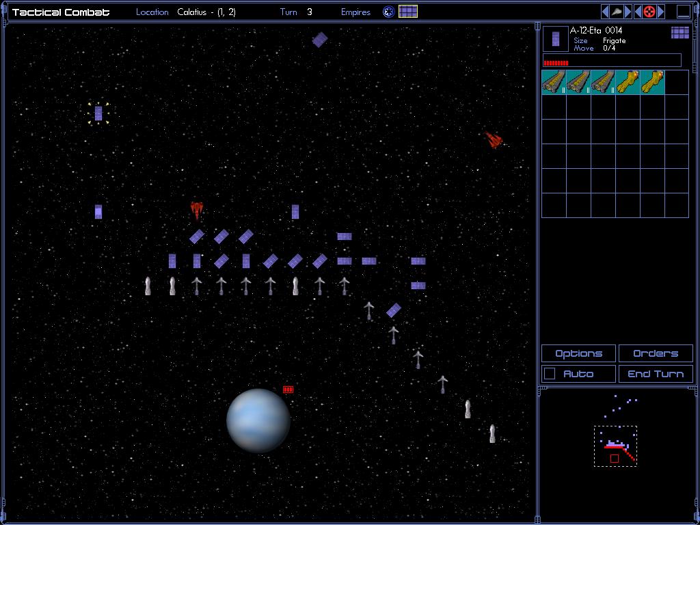
Task: Select the first weapon component slot
Action: pyautogui.click(x=554, y=82)
